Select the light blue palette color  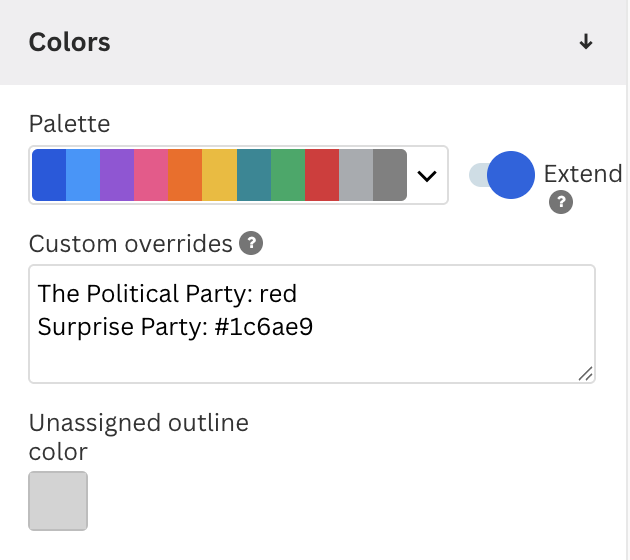point(83,175)
